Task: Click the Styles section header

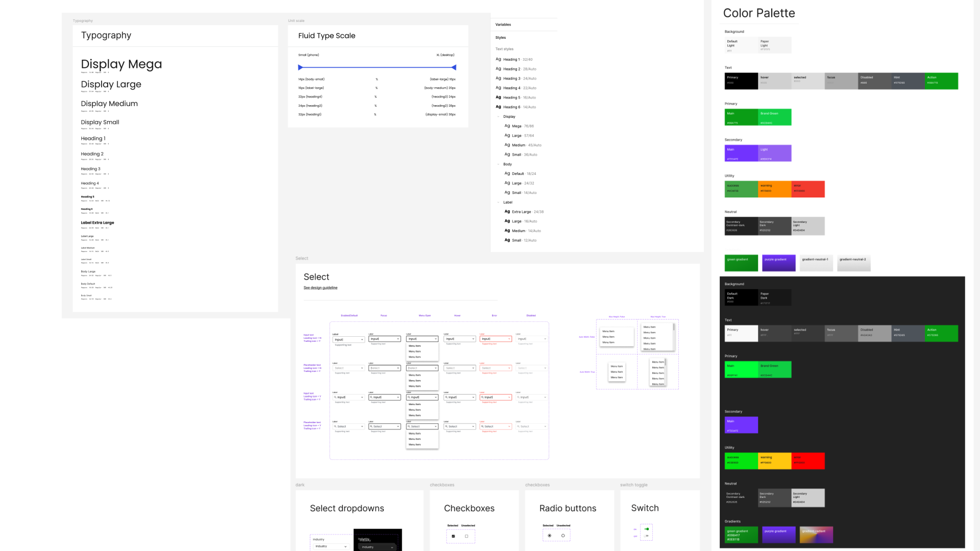Action: [x=500, y=38]
